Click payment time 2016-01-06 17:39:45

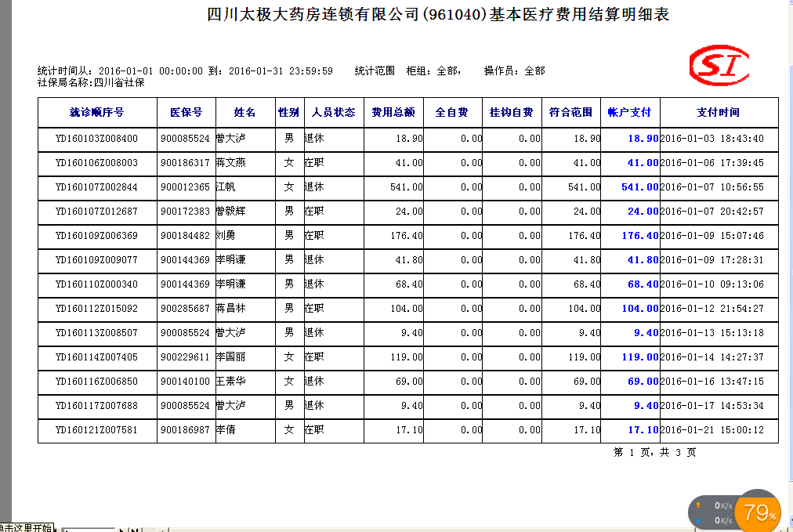(x=712, y=163)
